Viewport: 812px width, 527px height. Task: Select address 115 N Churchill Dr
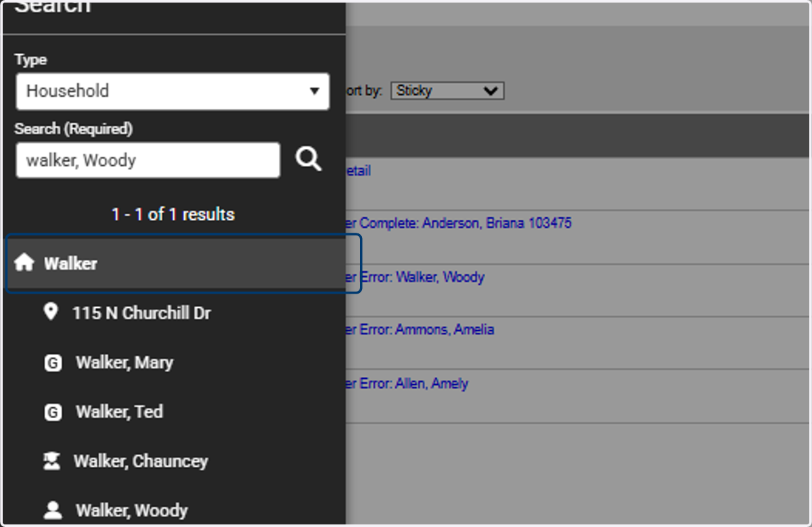coord(141,313)
